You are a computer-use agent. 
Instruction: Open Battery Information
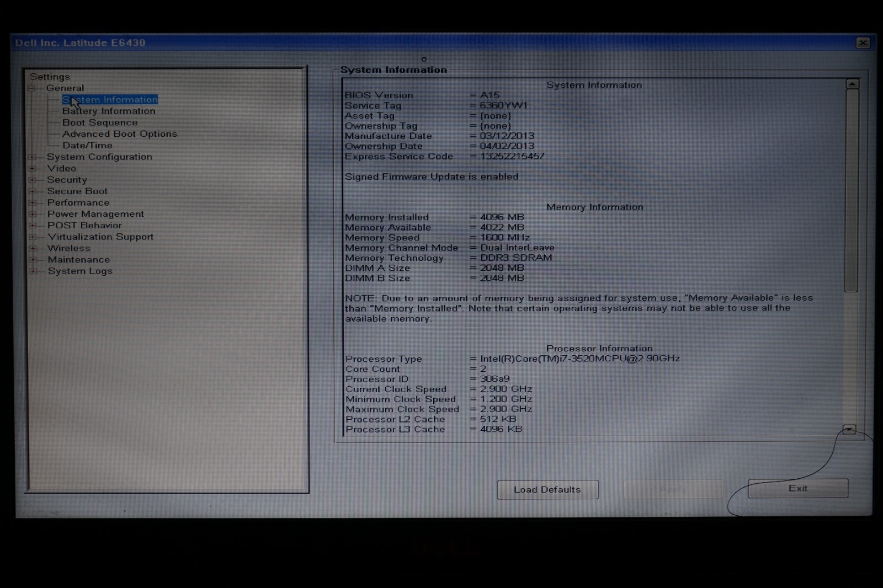point(109,111)
